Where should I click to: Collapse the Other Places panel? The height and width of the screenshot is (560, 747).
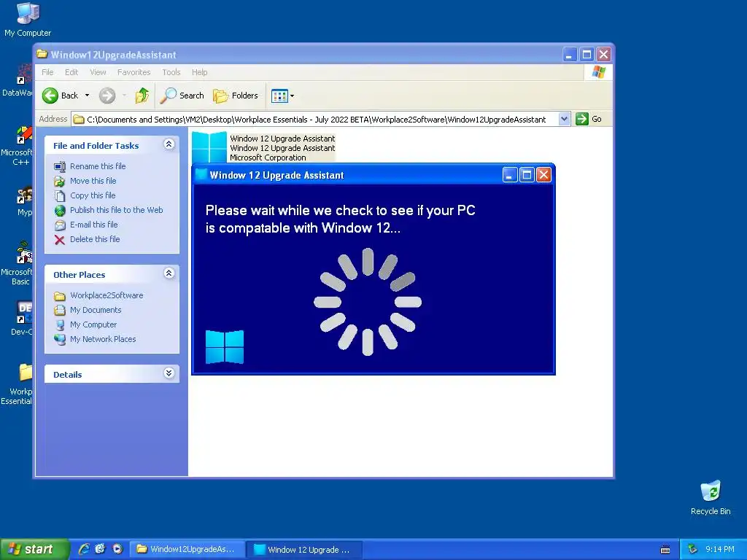[169, 273]
